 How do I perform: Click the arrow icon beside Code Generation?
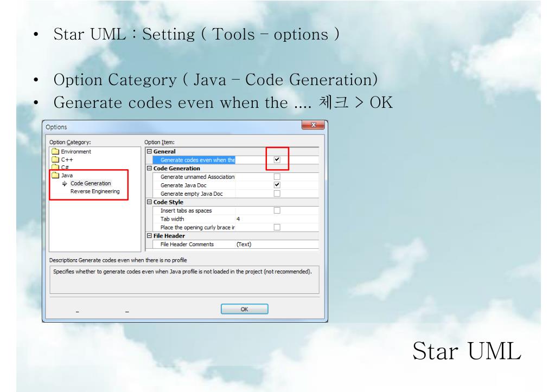(x=65, y=184)
